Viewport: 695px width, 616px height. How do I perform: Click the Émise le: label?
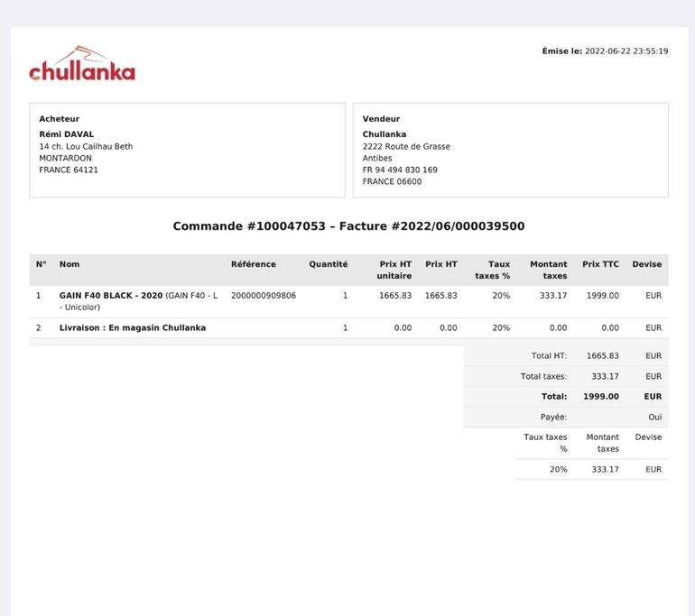point(562,51)
